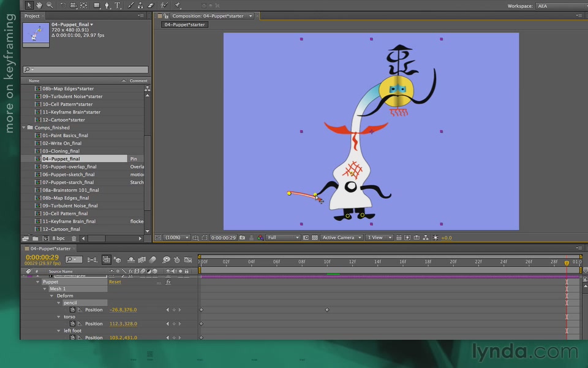Open the 1 View layout dropdown
588x368 pixels.
pos(379,237)
